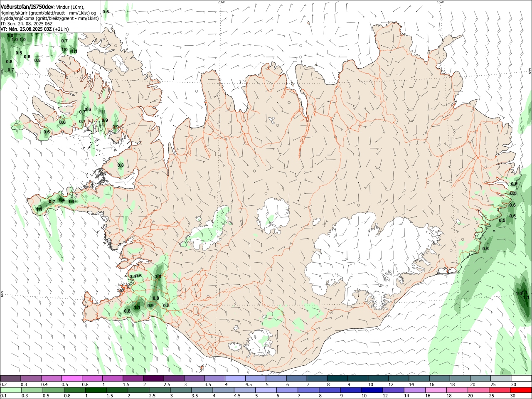The image size is (532, 399).
Task: Click the 3.5 lavender swatch in the top scale
Action: [x=215, y=379]
